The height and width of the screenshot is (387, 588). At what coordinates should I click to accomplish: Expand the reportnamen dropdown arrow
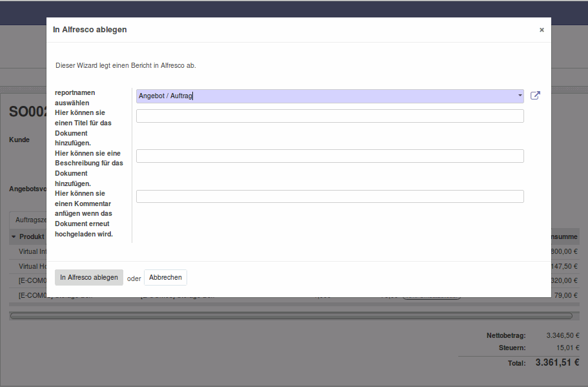(520, 96)
